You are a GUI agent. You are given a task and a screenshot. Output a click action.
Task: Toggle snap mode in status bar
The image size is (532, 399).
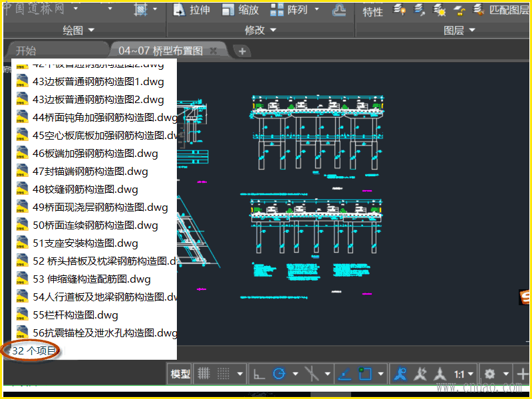(x=223, y=374)
